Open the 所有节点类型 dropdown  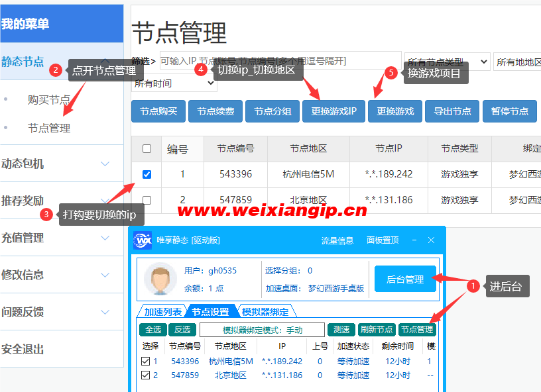tap(447, 62)
